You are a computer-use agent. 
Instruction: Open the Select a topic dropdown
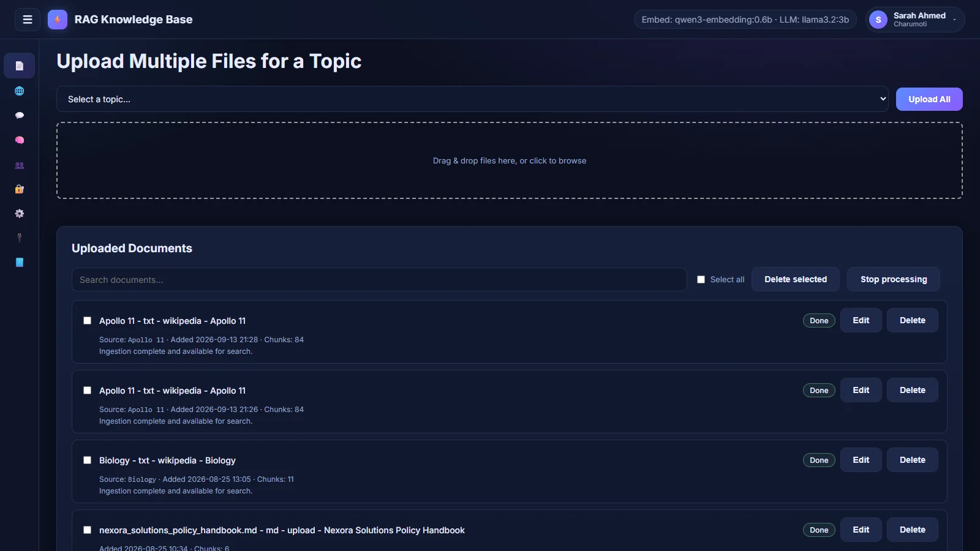472,99
